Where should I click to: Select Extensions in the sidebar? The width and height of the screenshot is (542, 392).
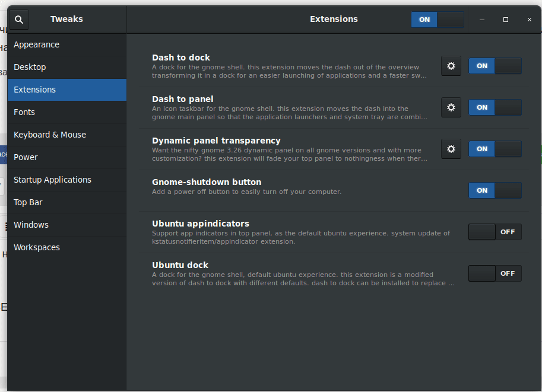pos(67,90)
